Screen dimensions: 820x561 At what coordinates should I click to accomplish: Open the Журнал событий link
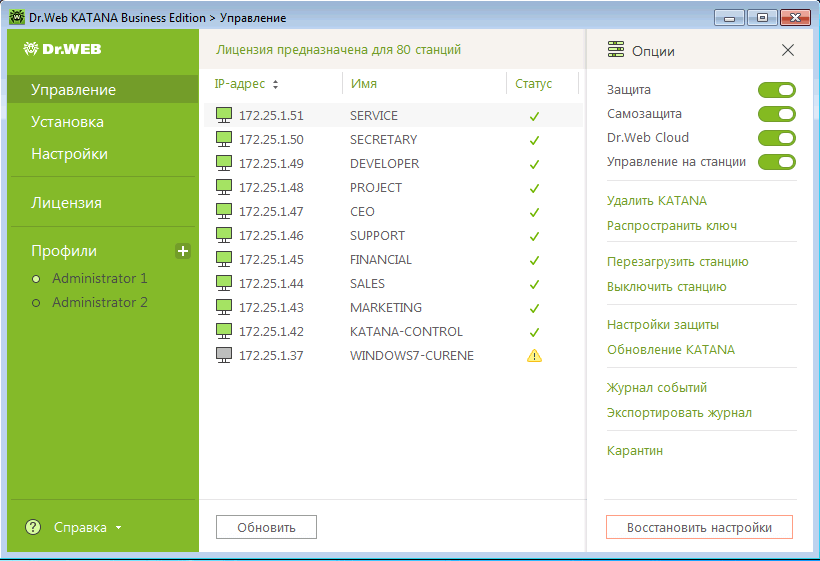[657, 387]
